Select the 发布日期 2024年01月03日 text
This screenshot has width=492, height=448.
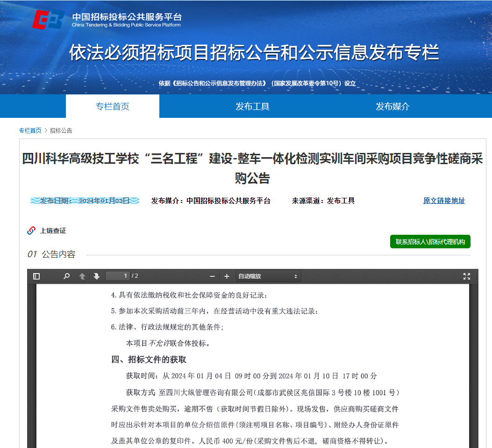tap(85, 201)
